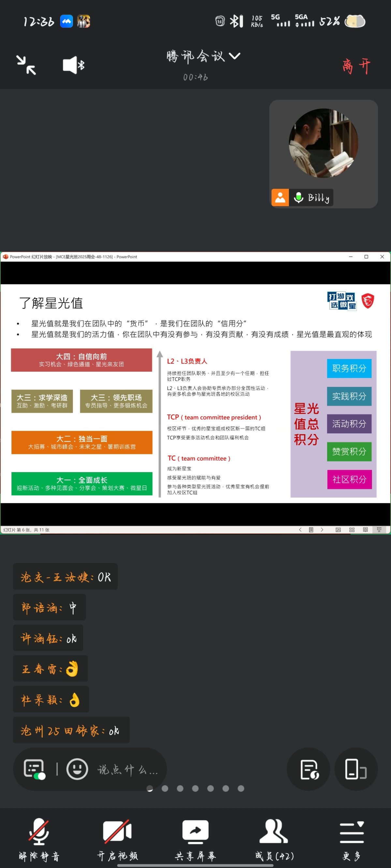Image resolution: width=391 pixels, height=868 pixels.
Task: Tap the 职务积分 box on slide
Action: [x=349, y=368]
